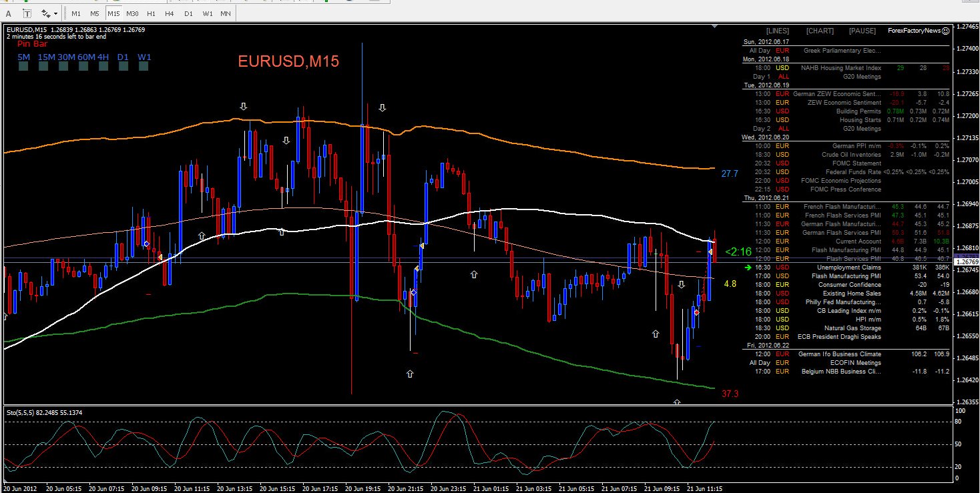Click the ForexFactoryNews label
980x493 pixels.
click(x=914, y=31)
